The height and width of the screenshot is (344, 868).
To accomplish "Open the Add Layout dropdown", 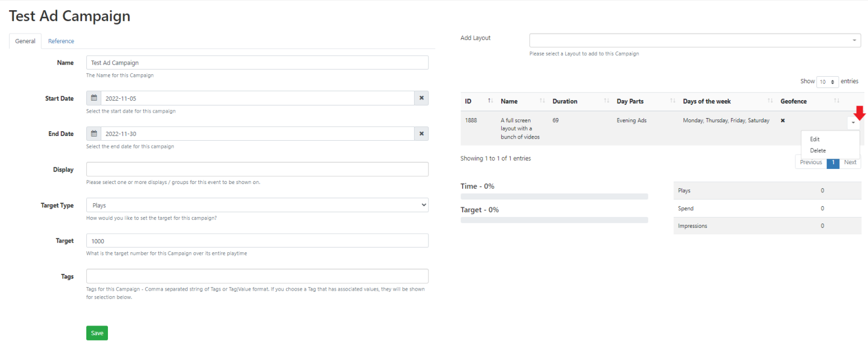I will (x=695, y=40).
